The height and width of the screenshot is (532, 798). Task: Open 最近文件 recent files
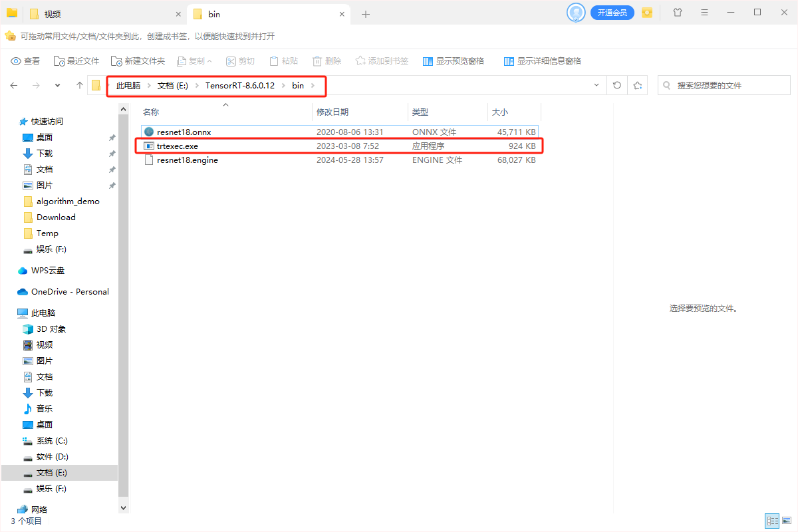pyautogui.click(x=76, y=61)
